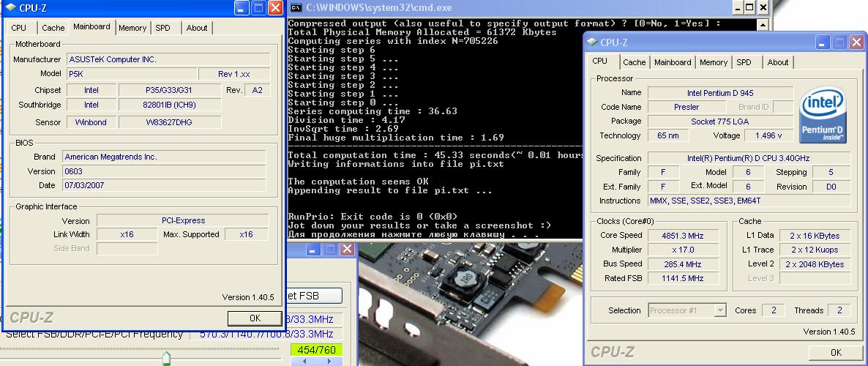Click the cmd window scrollbar up arrow
Screen dimensions: 868x366
pos(763,24)
